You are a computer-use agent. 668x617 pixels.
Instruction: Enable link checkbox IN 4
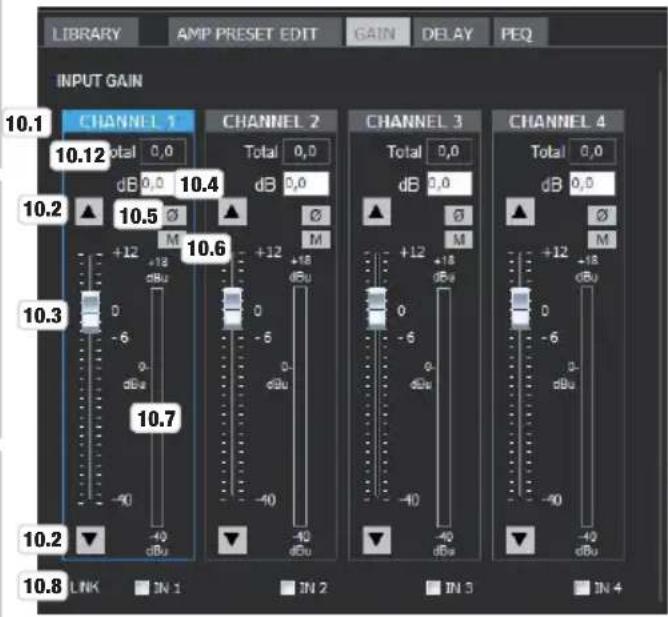(582, 588)
